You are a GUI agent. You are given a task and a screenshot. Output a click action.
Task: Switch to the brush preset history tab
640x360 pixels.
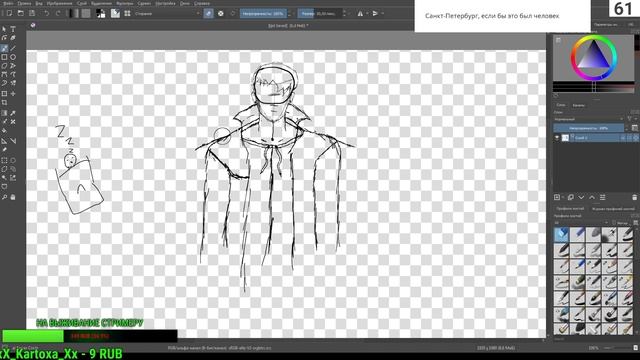pyautogui.click(x=613, y=209)
